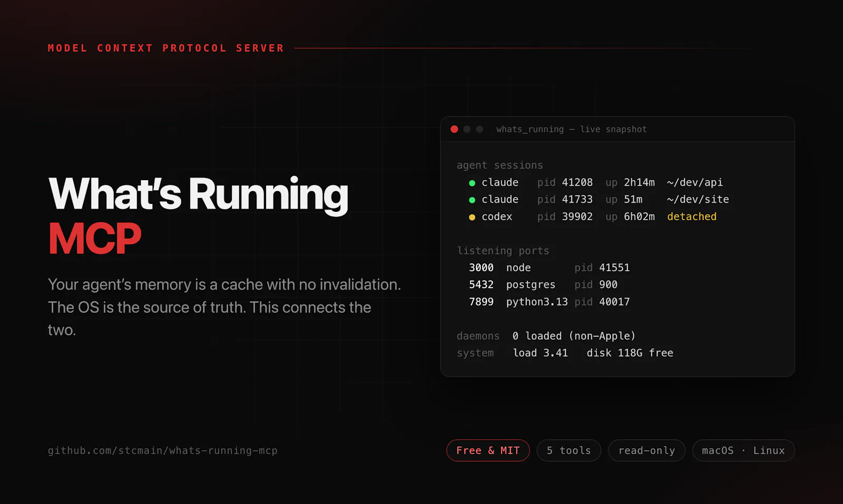Click port 5432

coord(481,284)
